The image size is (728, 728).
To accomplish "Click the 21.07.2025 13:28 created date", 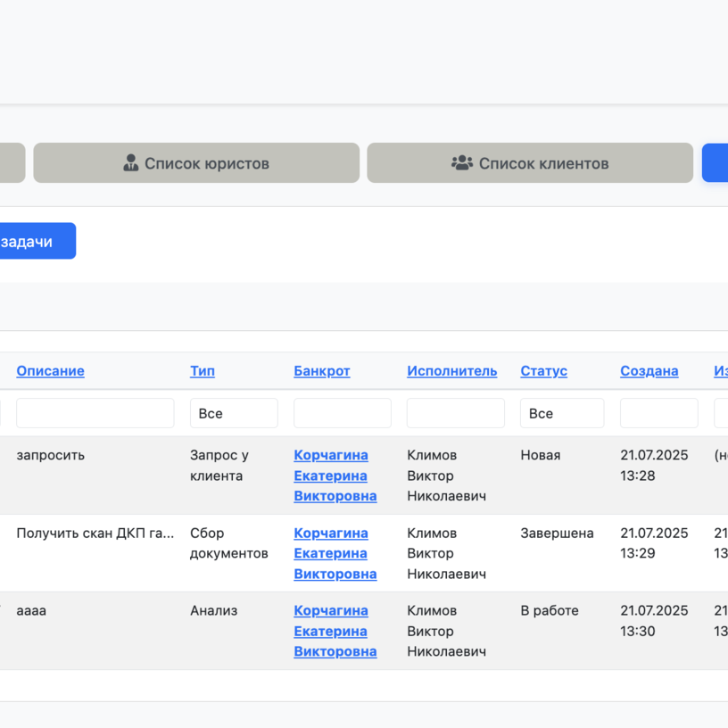I will click(x=654, y=465).
